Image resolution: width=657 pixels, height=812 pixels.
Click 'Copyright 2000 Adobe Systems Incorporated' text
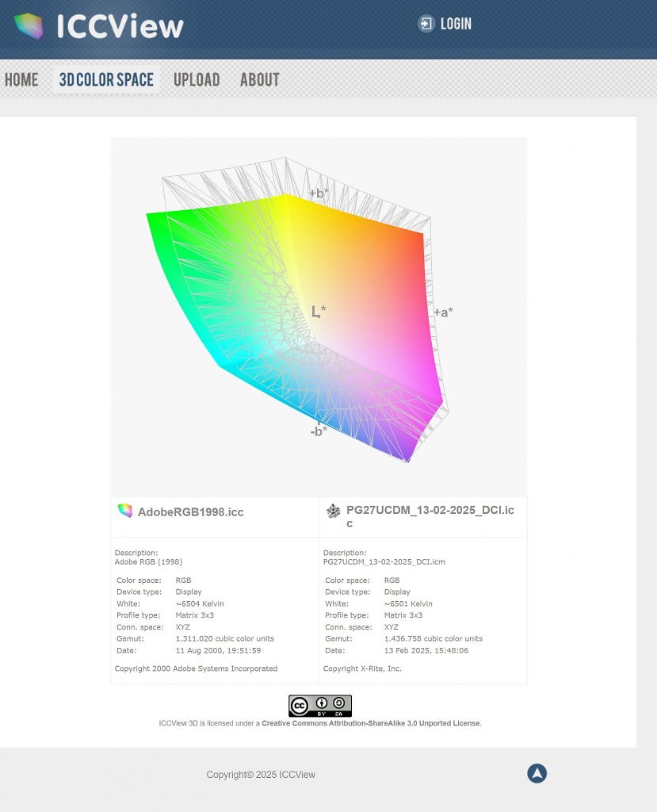coord(197,668)
